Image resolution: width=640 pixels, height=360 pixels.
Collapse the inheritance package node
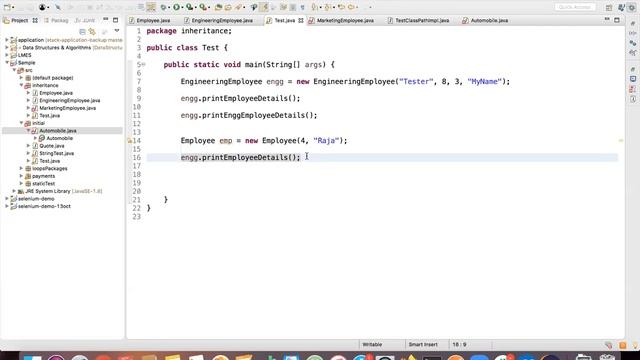point(21,85)
